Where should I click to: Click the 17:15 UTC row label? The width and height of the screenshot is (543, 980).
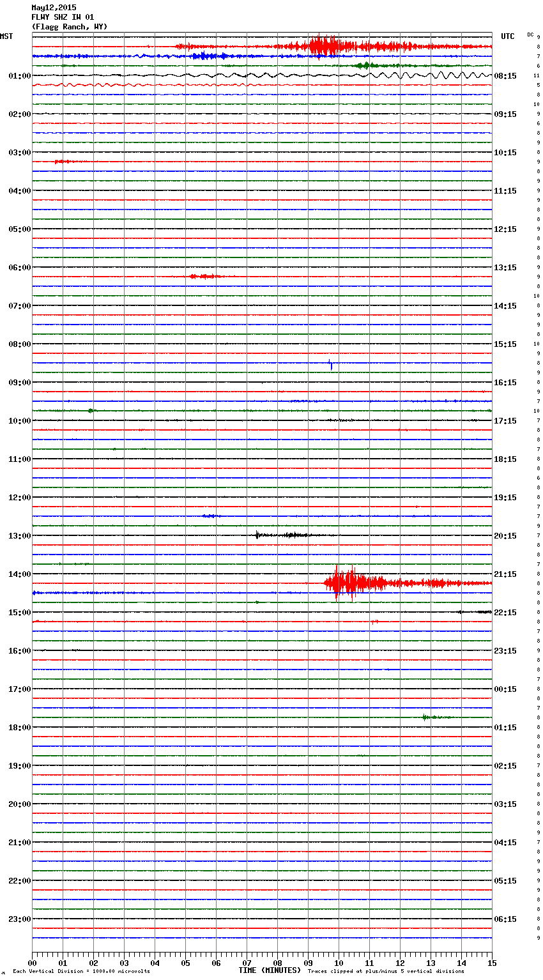click(x=505, y=421)
